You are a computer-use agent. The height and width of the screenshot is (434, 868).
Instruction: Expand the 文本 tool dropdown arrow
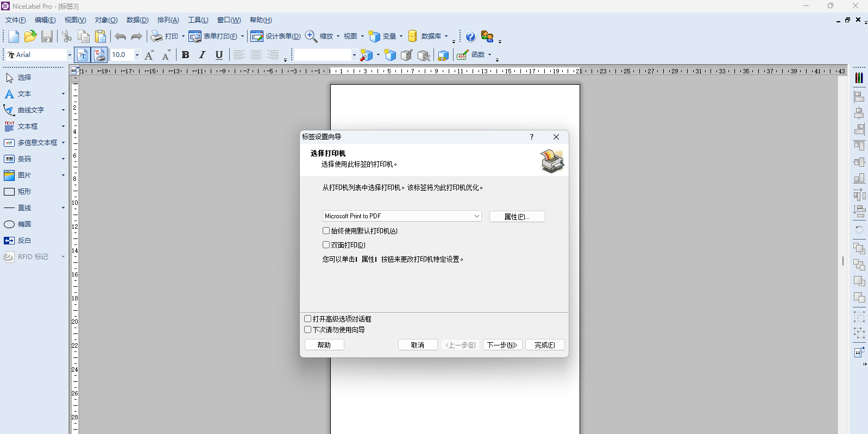[63, 94]
